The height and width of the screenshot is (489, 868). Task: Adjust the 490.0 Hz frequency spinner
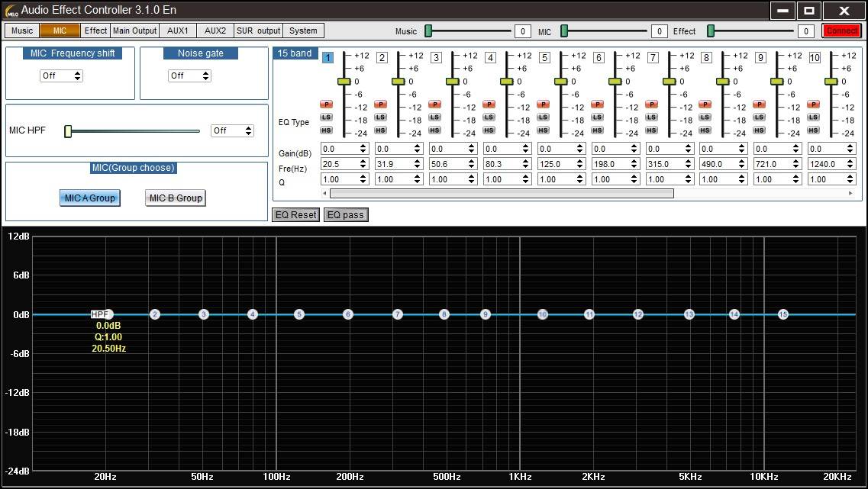click(x=724, y=164)
